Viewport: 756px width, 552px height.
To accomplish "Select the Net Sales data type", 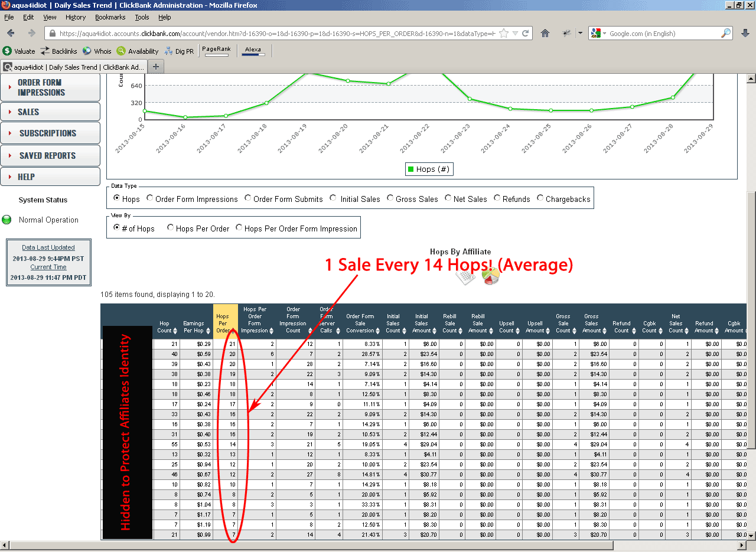I will (x=448, y=199).
